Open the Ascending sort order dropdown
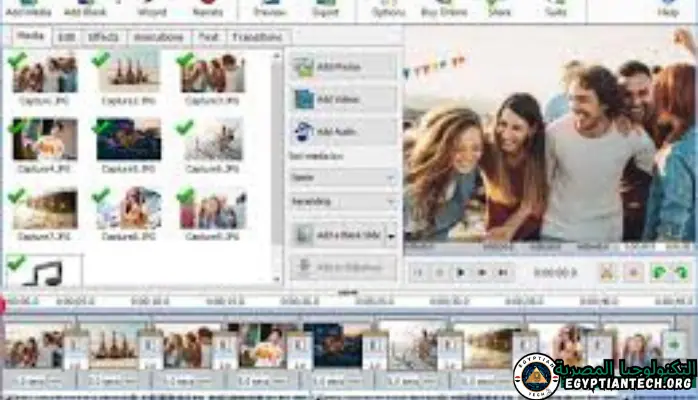 (x=343, y=201)
